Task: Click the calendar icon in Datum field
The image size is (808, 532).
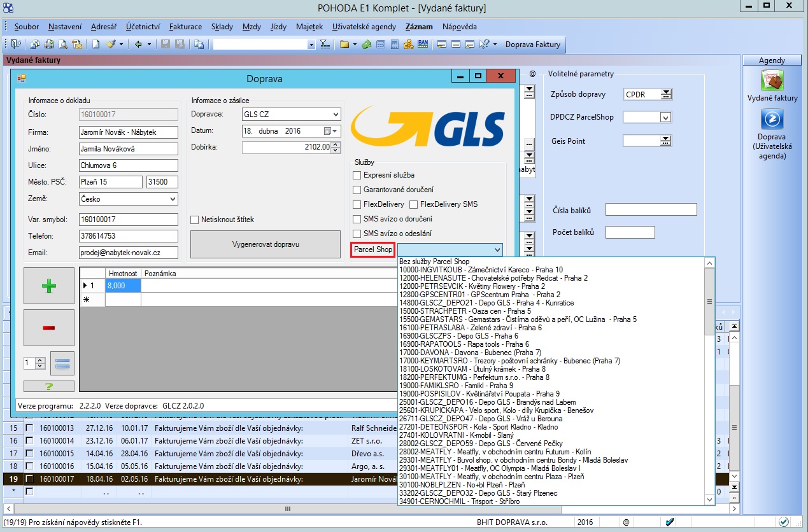Action: click(x=327, y=131)
